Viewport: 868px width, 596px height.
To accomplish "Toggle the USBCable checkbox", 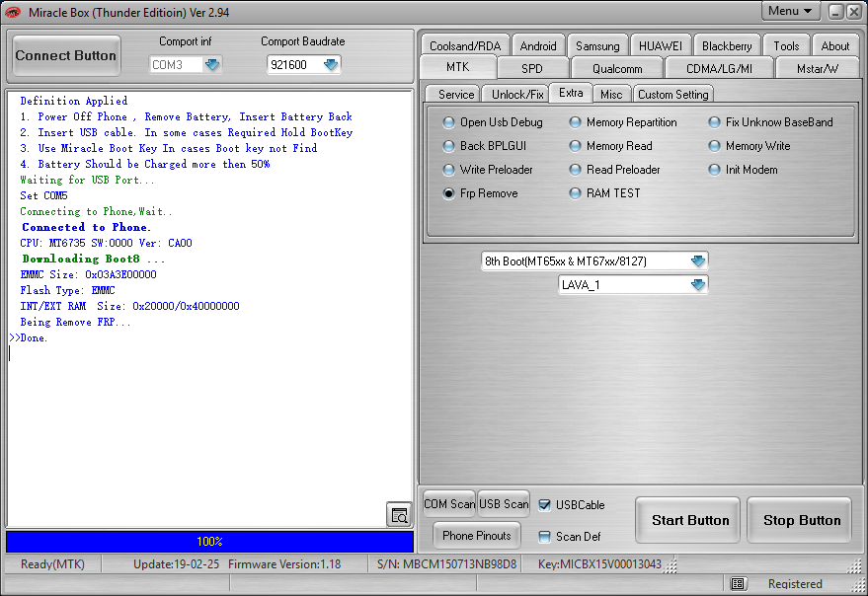I will coord(545,504).
